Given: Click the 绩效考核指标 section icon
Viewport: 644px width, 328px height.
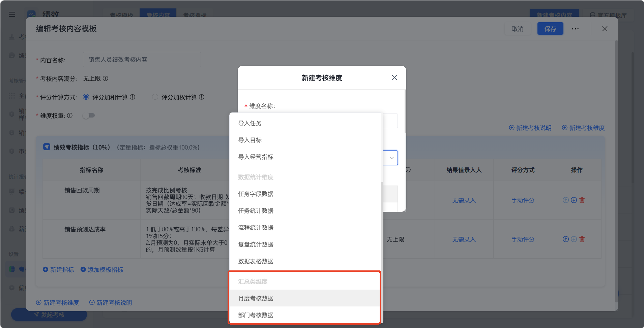Looking at the screenshot, I should click(47, 147).
